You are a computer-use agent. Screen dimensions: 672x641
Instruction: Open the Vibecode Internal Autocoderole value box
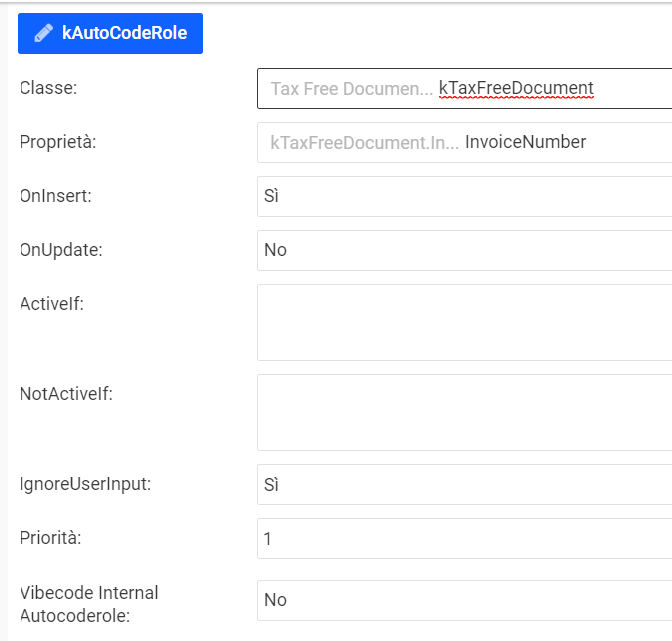(464, 600)
